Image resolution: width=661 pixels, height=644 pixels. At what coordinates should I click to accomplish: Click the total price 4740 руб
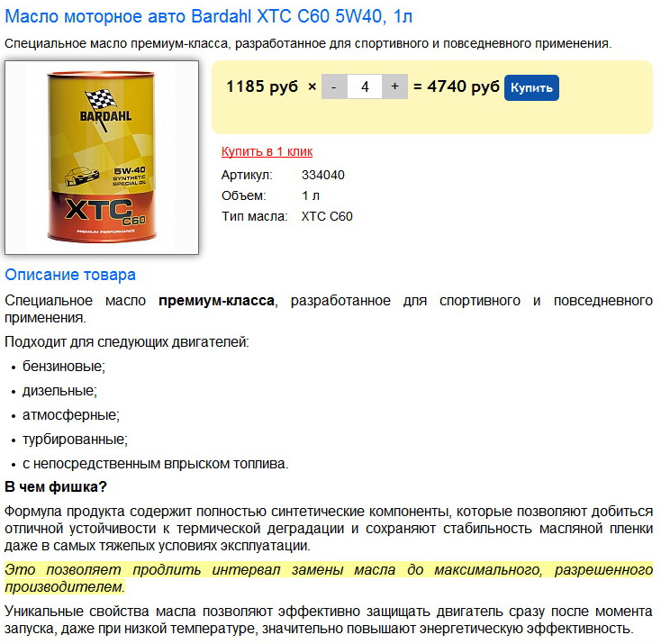(463, 86)
